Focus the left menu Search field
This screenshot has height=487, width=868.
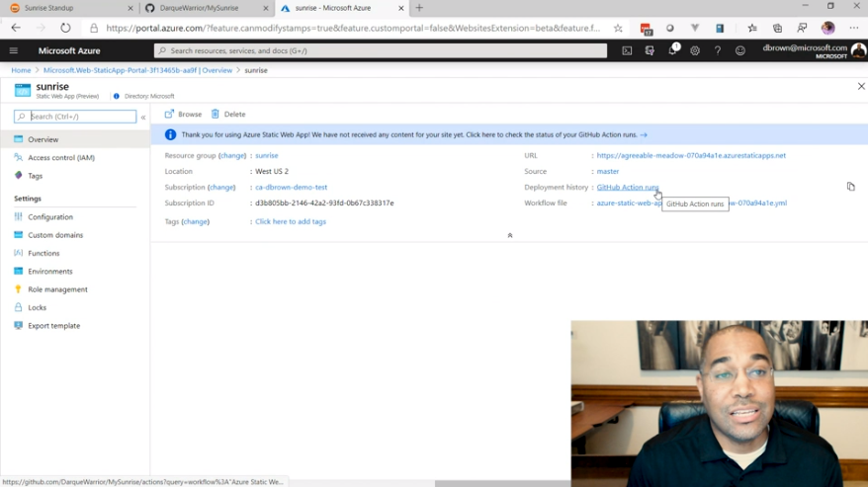[x=75, y=117]
